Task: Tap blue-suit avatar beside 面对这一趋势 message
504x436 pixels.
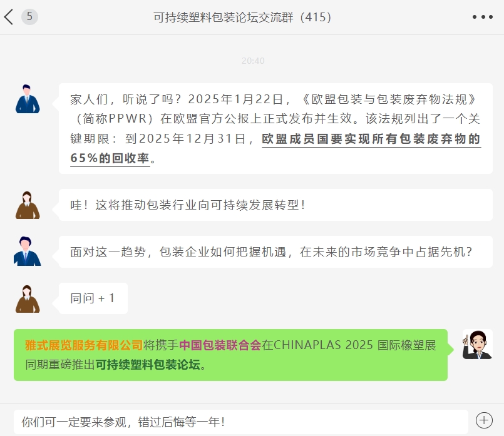Action: coord(28,251)
